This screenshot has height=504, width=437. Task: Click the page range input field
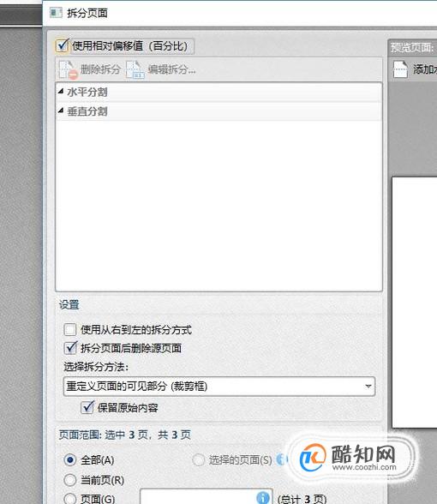(x=207, y=496)
